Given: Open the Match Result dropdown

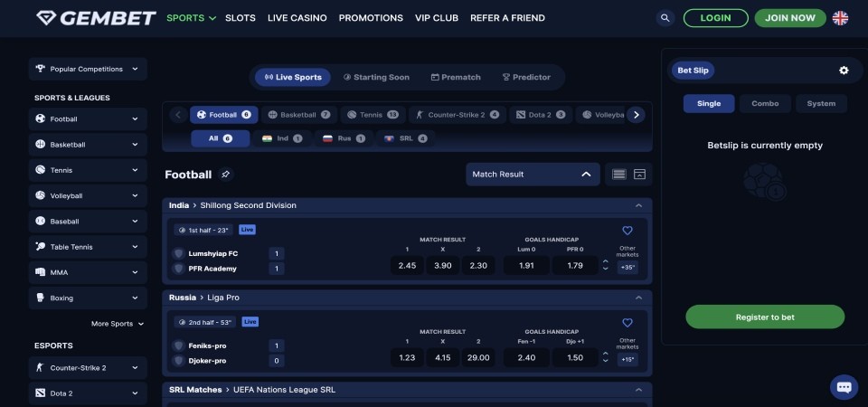Looking at the screenshot, I should pos(533,175).
